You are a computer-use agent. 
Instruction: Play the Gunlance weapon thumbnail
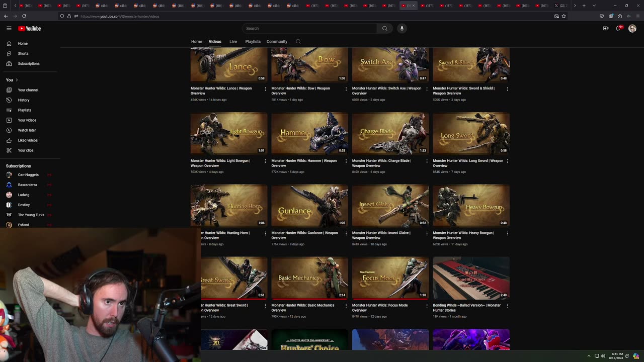point(310,205)
